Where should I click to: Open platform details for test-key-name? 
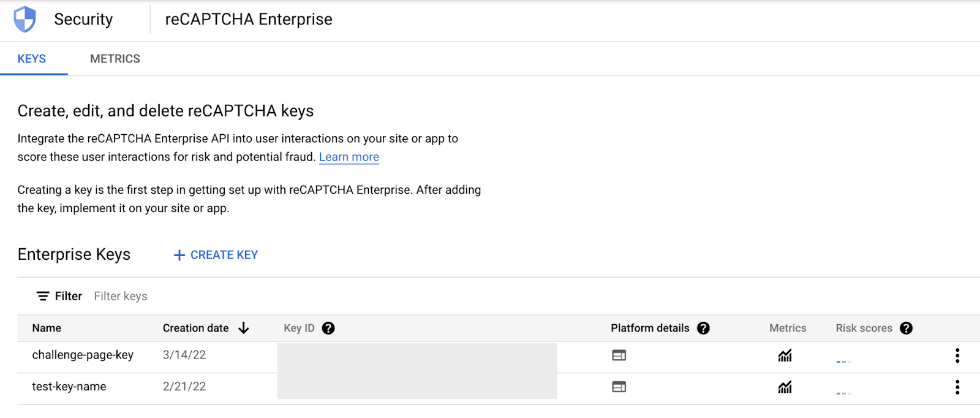tap(619, 387)
